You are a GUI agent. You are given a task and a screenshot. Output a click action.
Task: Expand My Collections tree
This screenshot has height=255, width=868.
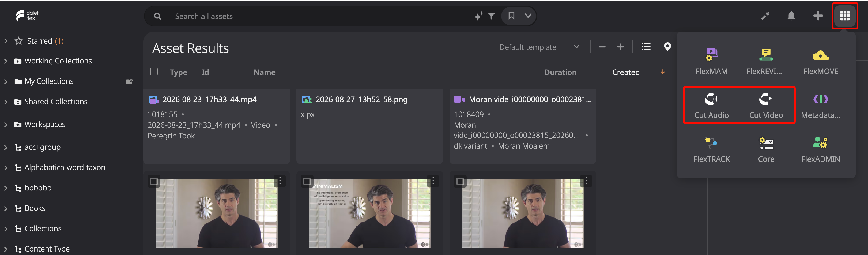(6, 81)
